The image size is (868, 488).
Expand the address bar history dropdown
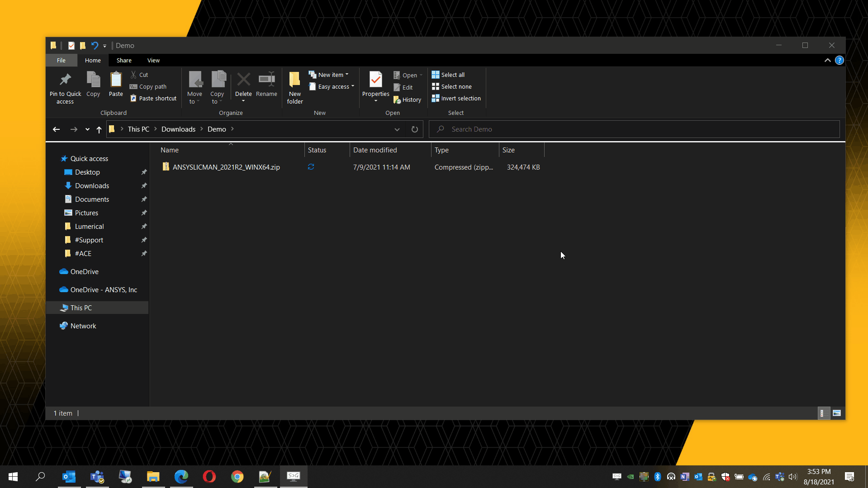(x=397, y=129)
